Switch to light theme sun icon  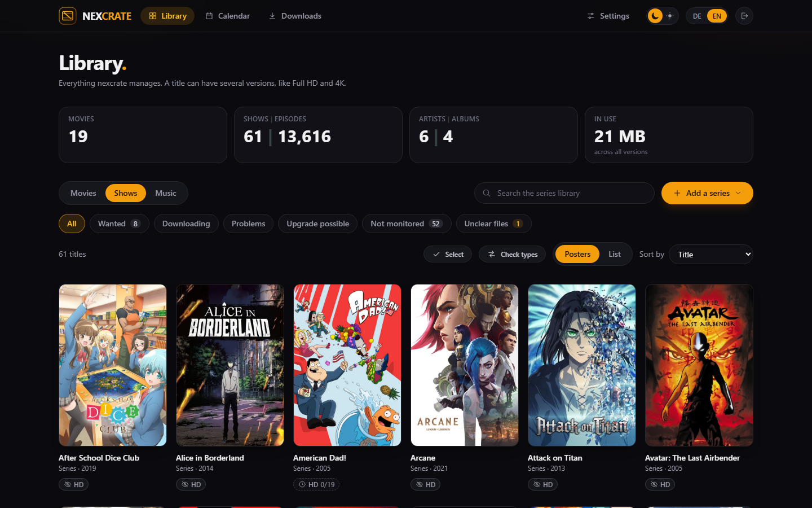tap(670, 16)
